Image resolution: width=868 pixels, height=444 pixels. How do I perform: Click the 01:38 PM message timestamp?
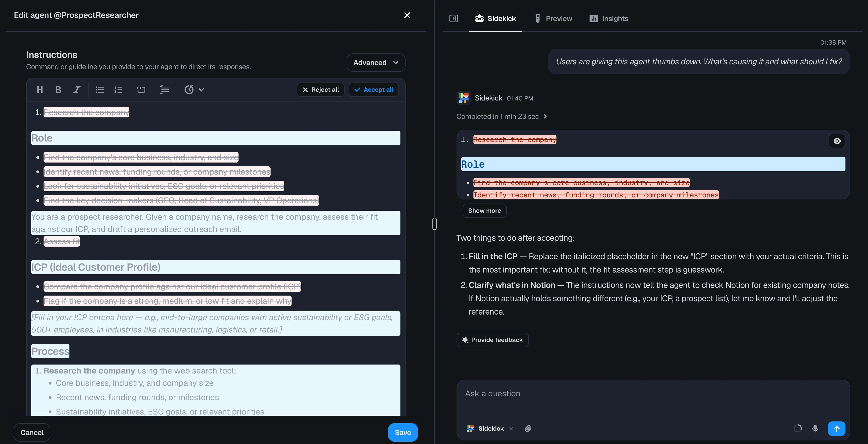point(833,43)
